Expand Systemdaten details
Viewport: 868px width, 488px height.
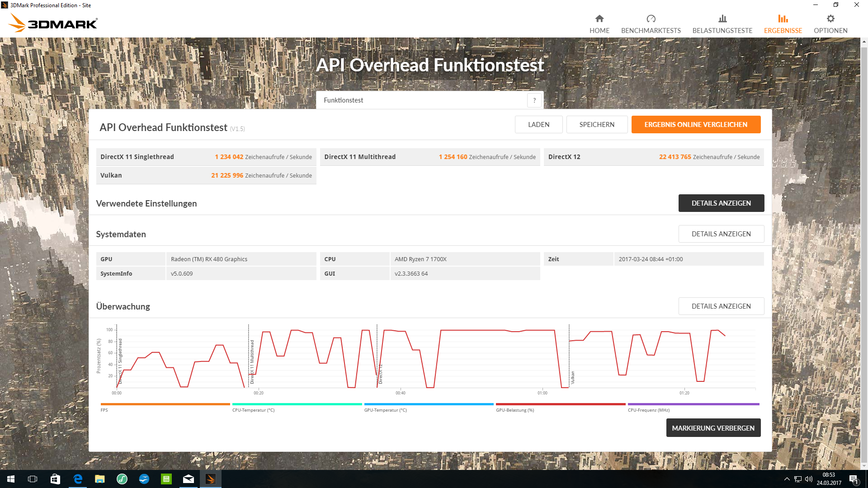coord(721,234)
